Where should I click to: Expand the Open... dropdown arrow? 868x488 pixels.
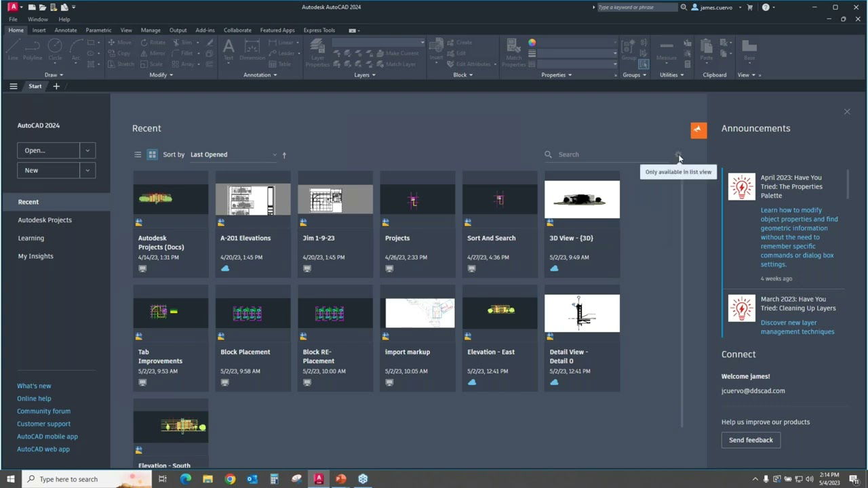(x=87, y=150)
